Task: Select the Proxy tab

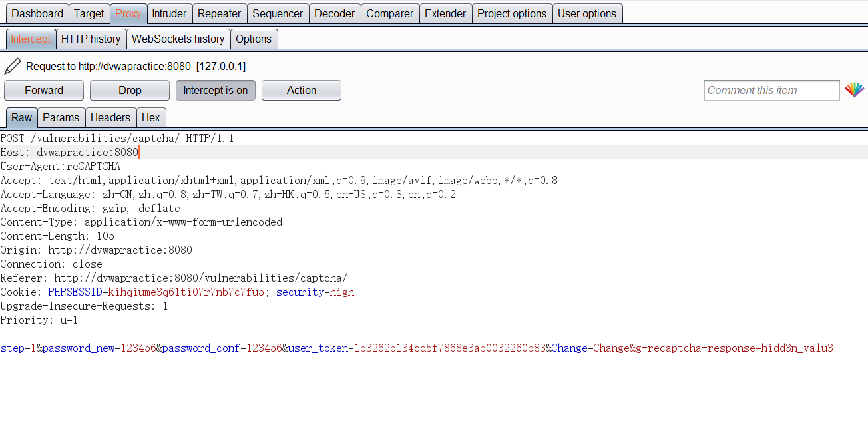Action: point(128,13)
